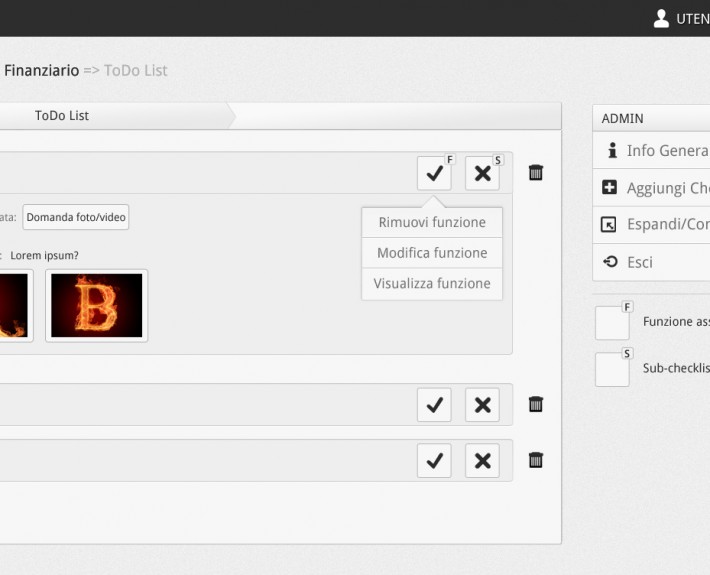Click the expand arrow icon beside Espandi
This screenshot has height=575, width=710.
click(x=608, y=225)
